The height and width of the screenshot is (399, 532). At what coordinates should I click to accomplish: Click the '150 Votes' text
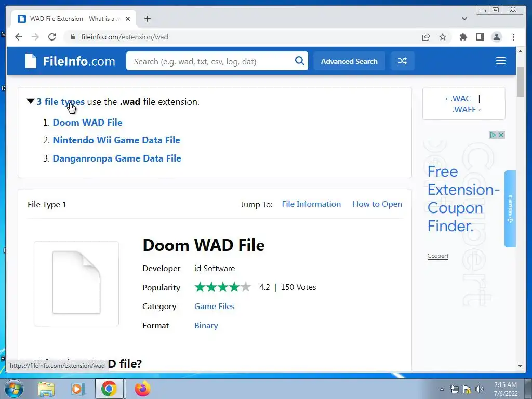pos(299,287)
